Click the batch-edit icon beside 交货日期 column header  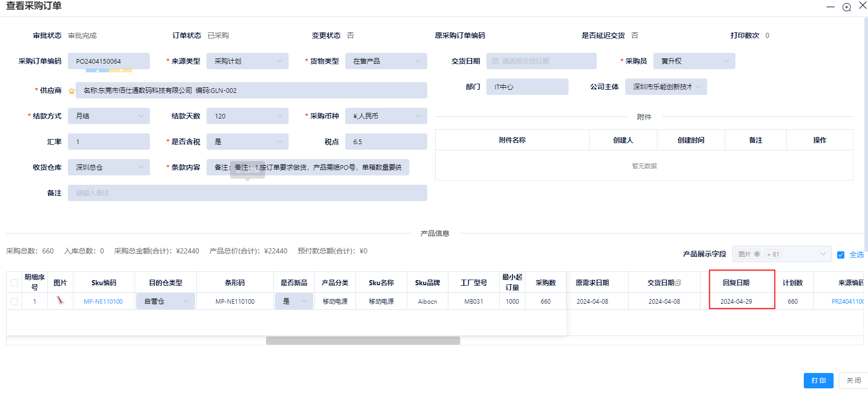[678, 283]
